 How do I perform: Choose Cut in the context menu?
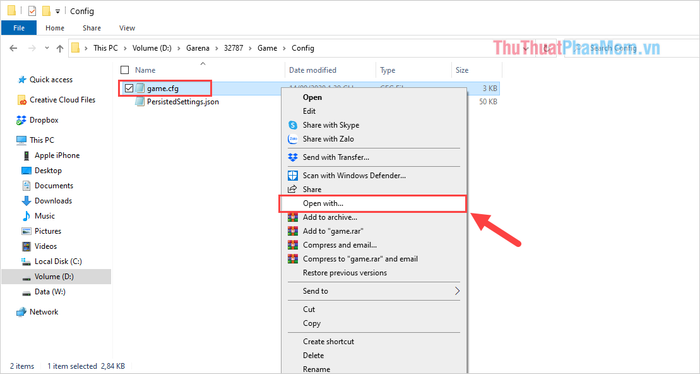(x=308, y=309)
